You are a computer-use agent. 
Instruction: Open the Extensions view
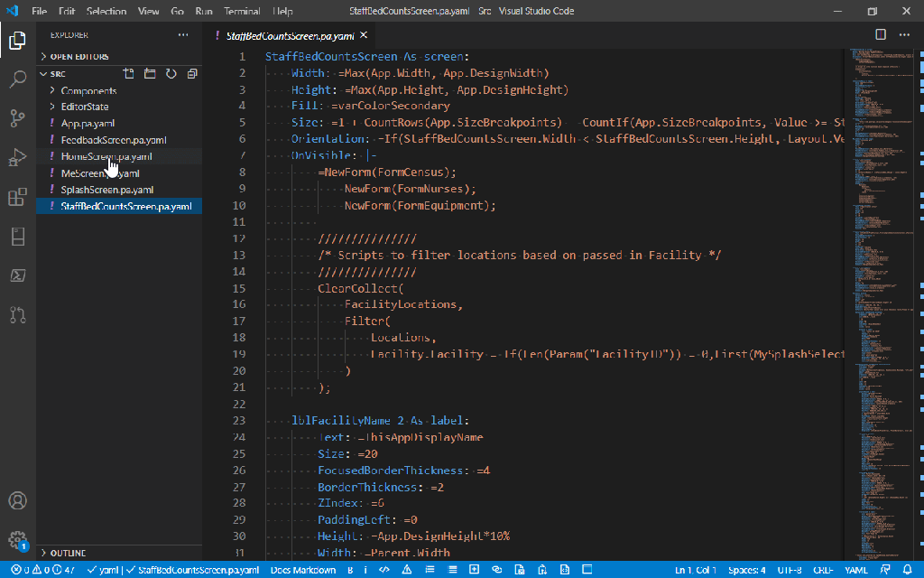[x=17, y=197]
